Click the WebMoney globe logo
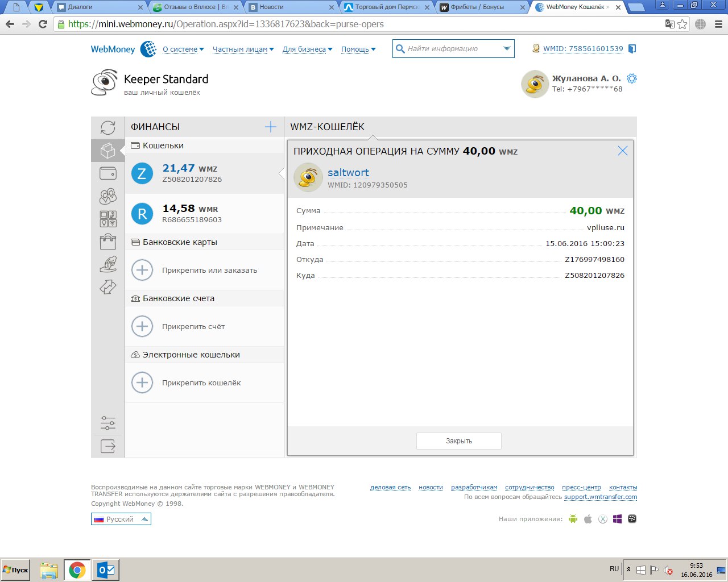 [x=148, y=49]
